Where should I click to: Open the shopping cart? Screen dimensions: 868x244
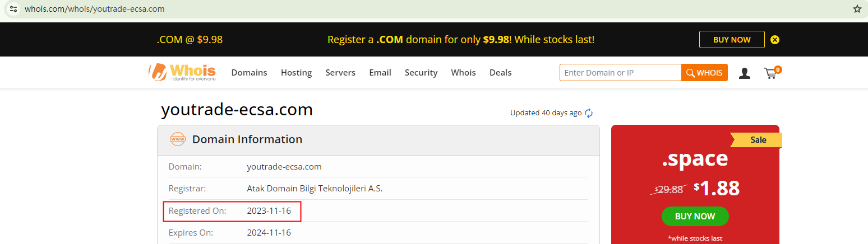click(x=771, y=73)
